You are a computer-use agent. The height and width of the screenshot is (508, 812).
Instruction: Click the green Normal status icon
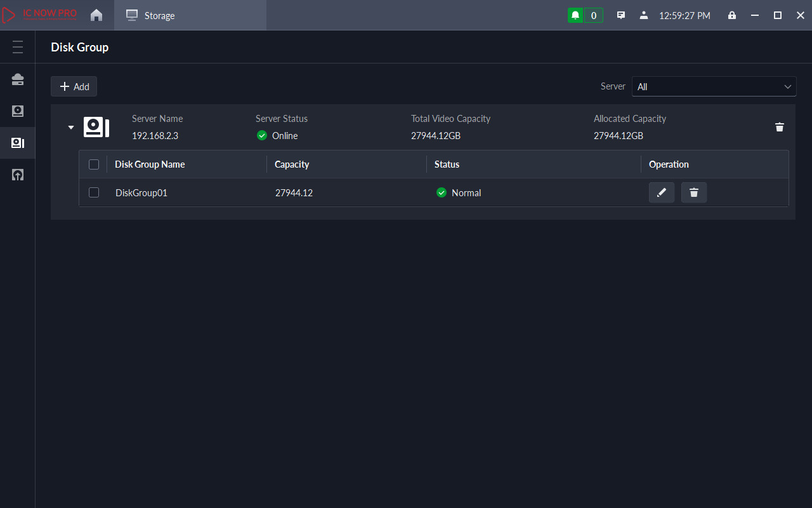click(442, 192)
